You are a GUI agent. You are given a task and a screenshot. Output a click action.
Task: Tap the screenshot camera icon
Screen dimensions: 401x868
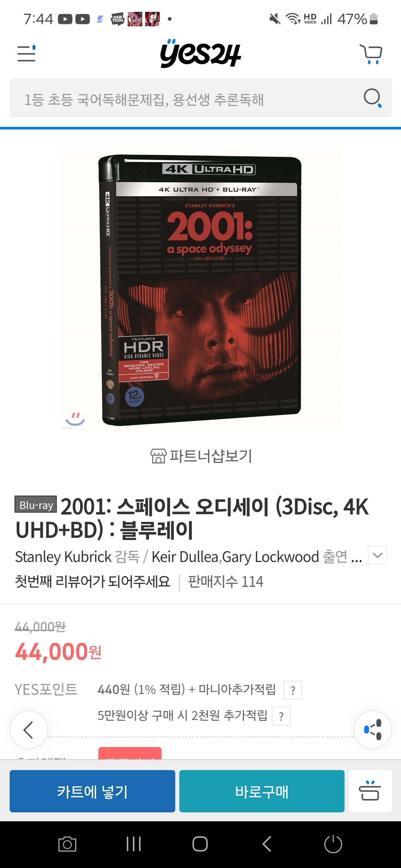tap(67, 844)
